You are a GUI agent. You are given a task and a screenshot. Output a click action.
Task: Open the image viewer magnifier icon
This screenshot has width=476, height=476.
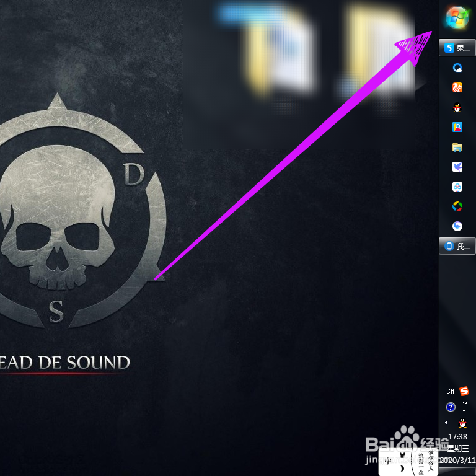click(x=457, y=127)
